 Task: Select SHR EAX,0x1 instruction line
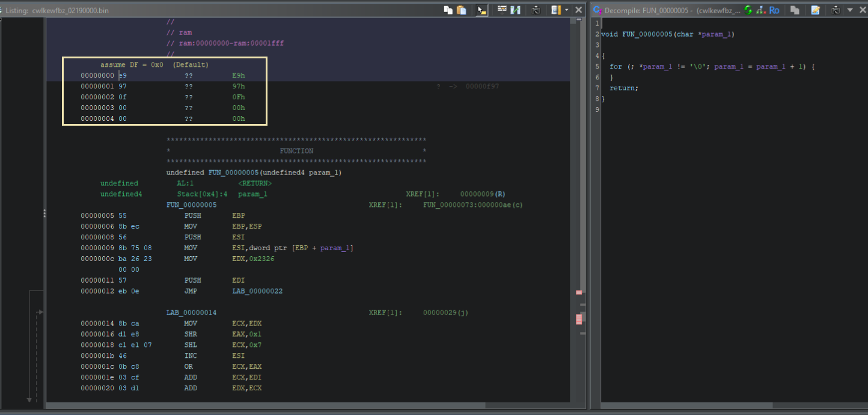(223, 335)
